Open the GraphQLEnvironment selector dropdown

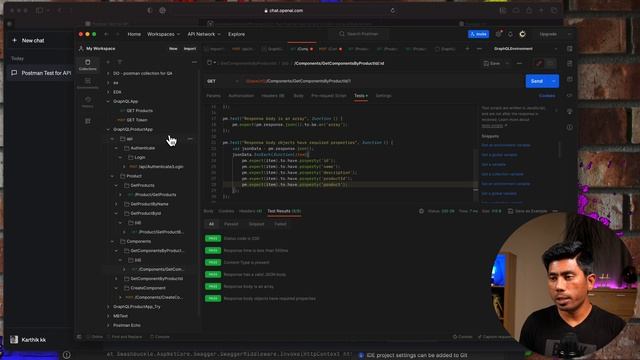[x=525, y=49]
